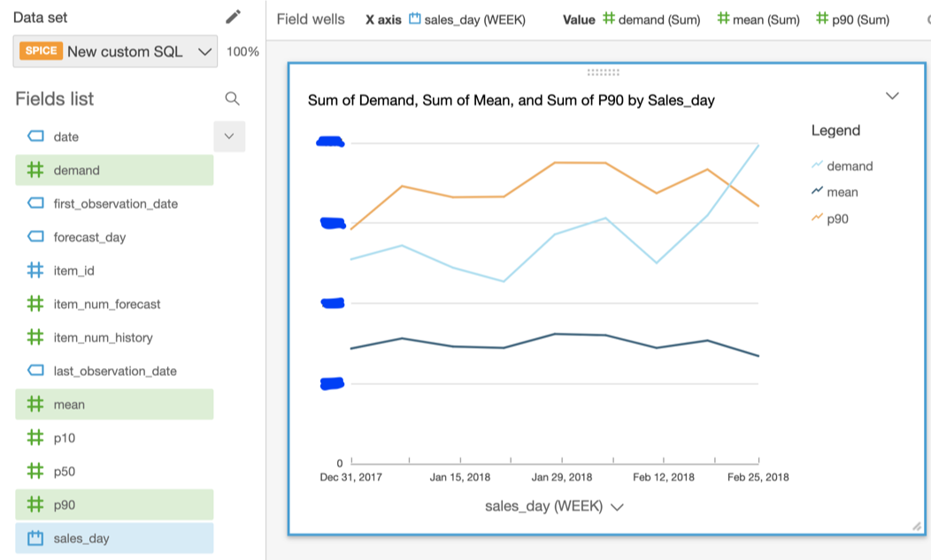This screenshot has height=560, width=931.
Task: Click the Dec 31, 2017 axis label
Action: click(x=351, y=477)
